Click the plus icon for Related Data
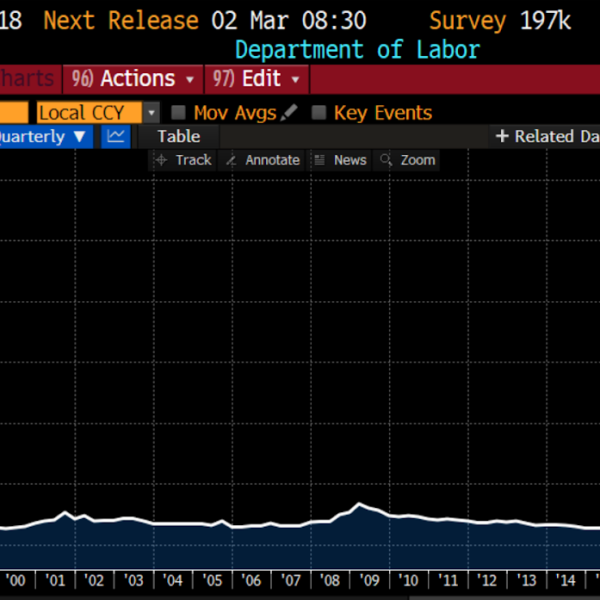The width and height of the screenshot is (600, 600). click(503, 137)
